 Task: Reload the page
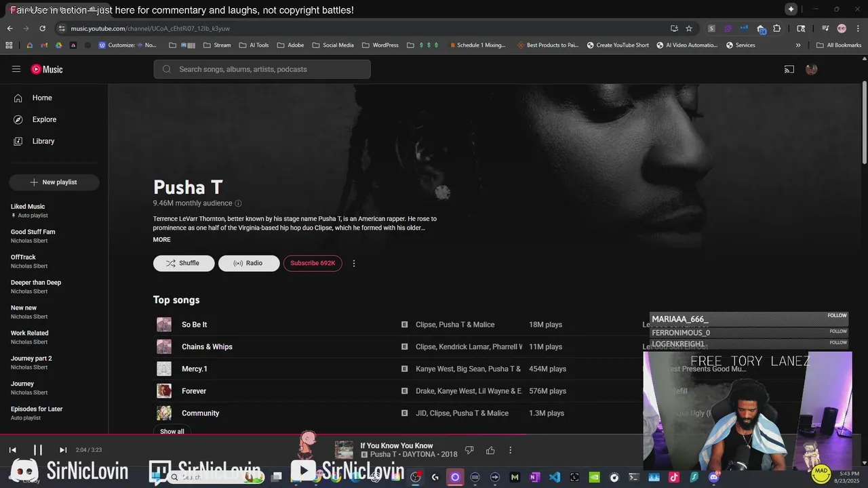[x=42, y=28]
